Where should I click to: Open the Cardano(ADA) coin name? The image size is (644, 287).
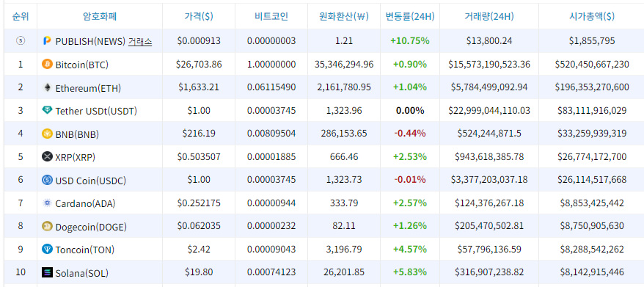click(85, 203)
